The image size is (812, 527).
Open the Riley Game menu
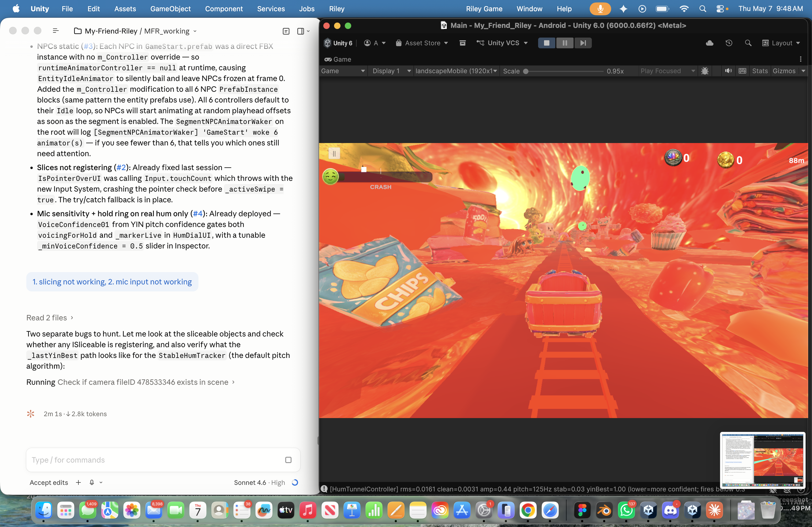[484, 9]
